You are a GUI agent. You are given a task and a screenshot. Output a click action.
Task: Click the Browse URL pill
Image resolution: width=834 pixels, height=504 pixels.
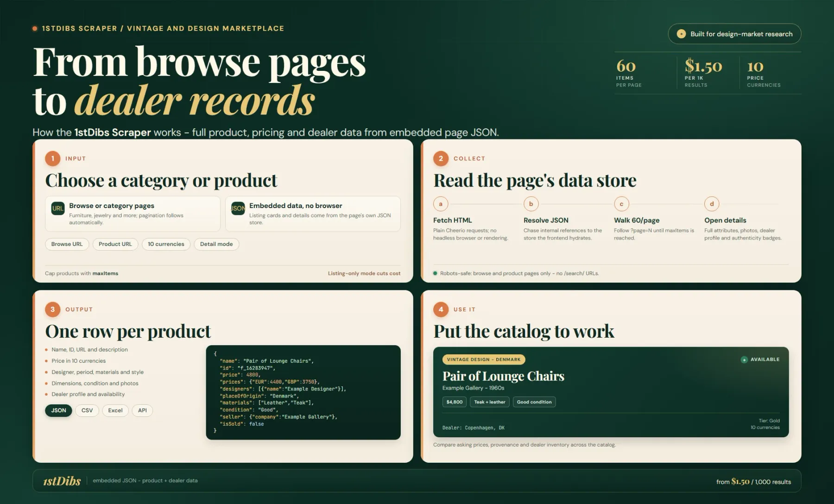pyautogui.click(x=67, y=244)
